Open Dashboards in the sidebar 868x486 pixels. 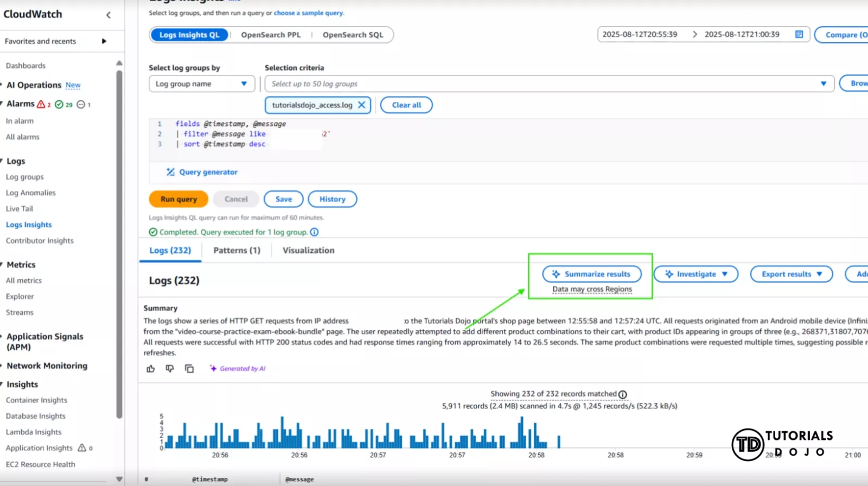[25, 66]
